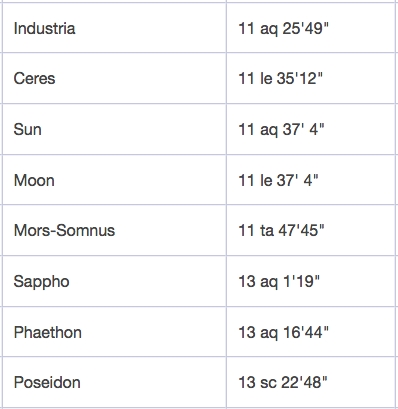
Task: Click the Mors-Somnus row label
Action: pos(64,230)
